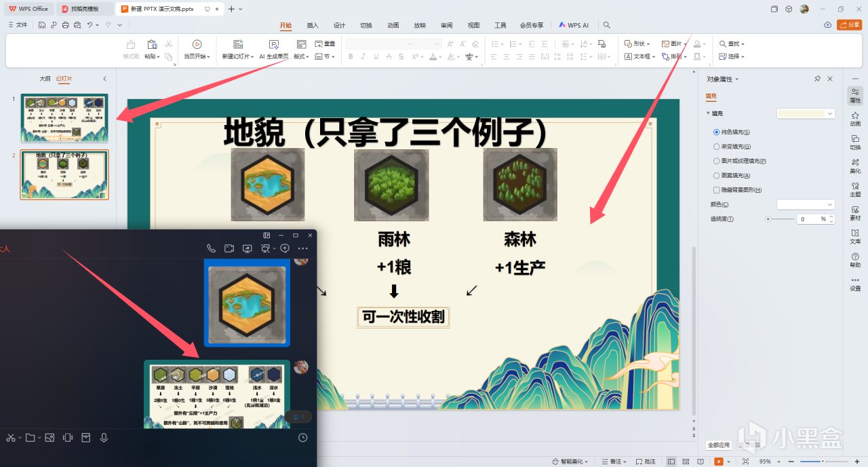Viewport: 868px width, 467px height.
Task: Click the orange 分享 share button
Action: 850,25
